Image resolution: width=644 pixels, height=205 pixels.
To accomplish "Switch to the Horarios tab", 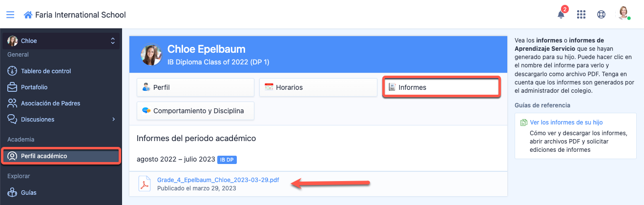I will point(318,87).
